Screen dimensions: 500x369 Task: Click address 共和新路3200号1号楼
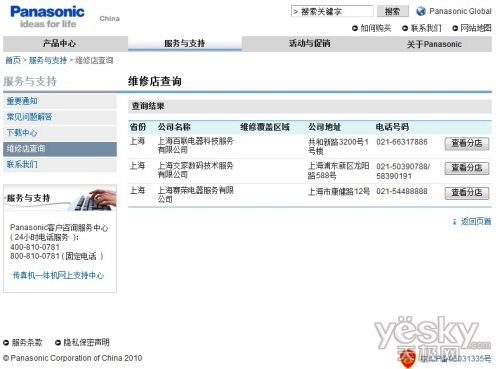[x=338, y=146]
